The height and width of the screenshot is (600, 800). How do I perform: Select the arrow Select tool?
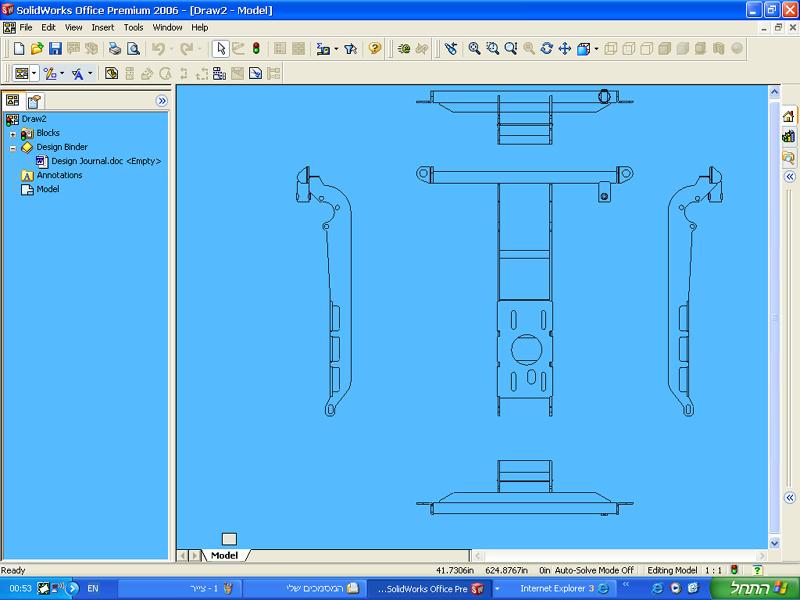coord(220,48)
